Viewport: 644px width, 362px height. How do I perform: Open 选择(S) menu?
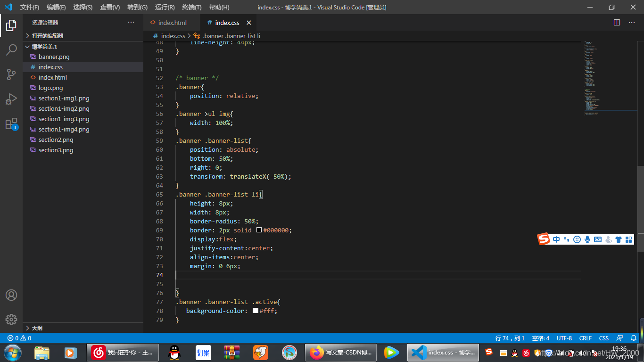[x=83, y=7]
